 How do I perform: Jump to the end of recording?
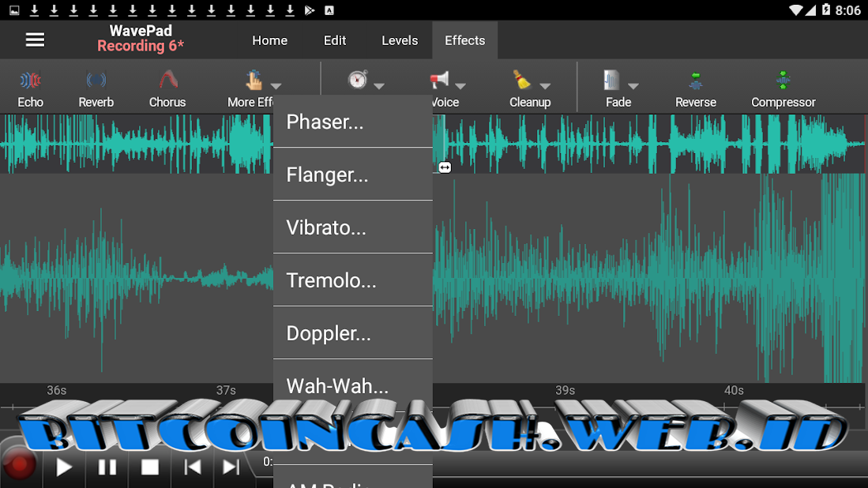coord(231,467)
